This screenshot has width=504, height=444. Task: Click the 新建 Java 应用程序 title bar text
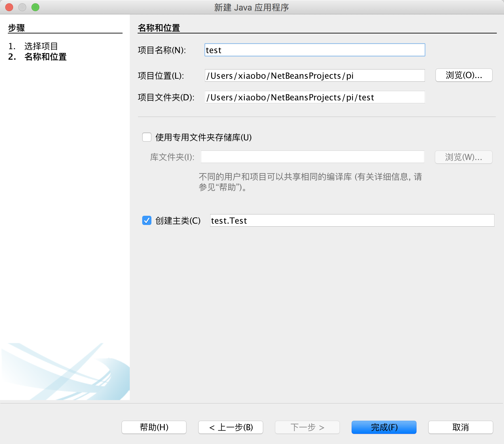tap(252, 7)
